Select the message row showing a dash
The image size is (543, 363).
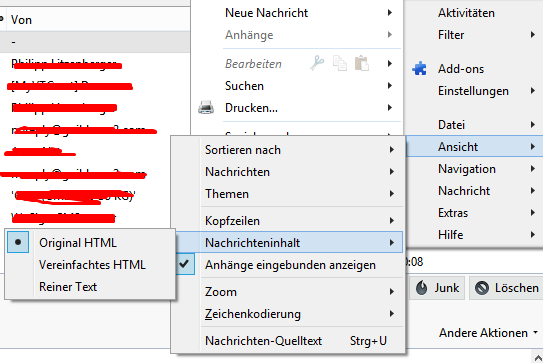(x=95, y=42)
